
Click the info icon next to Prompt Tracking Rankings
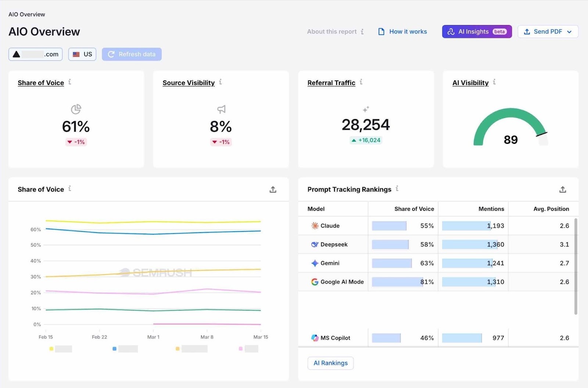tap(397, 189)
